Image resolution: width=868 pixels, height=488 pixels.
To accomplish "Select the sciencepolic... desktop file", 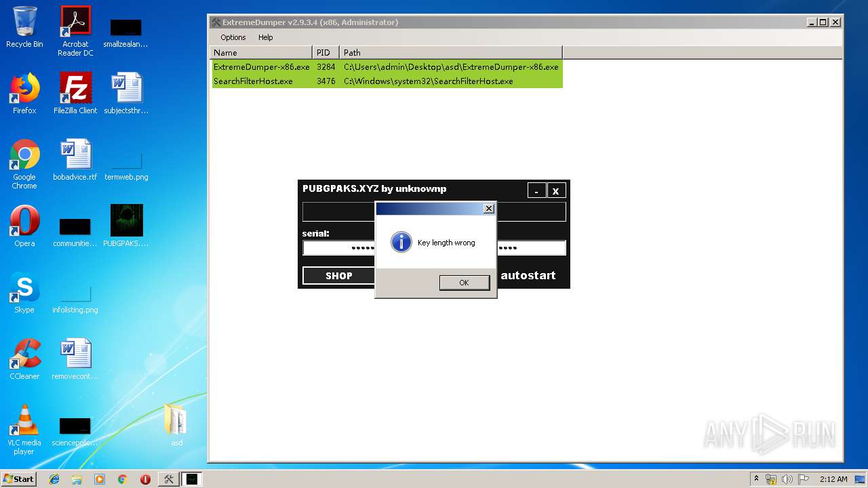I will pos(75,431).
